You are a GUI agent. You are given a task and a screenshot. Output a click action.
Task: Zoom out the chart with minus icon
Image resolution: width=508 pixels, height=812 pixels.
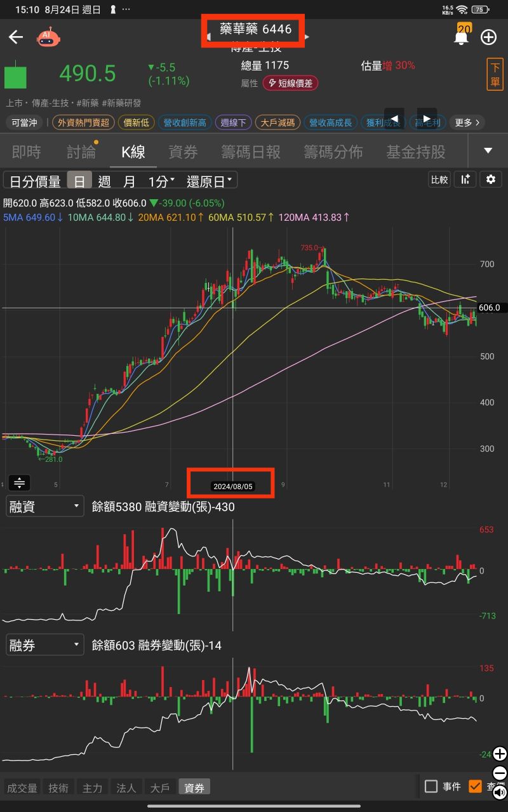[x=500, y=773]
